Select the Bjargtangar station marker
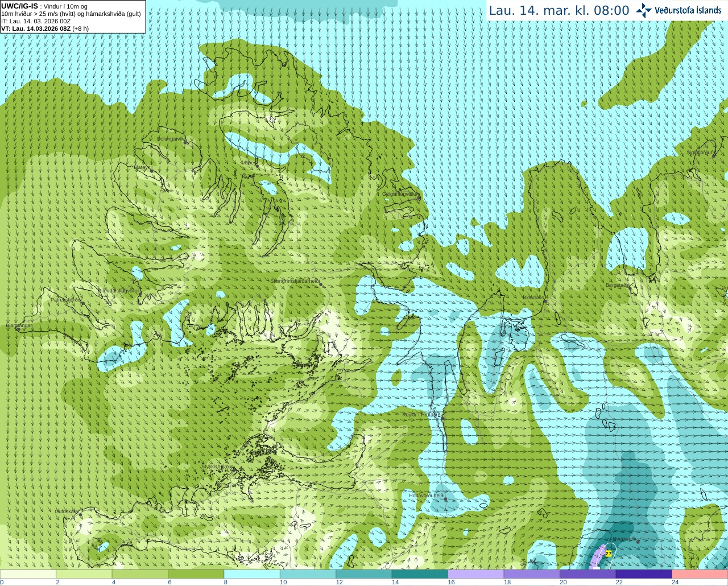The width and height of the screenshot is (728, 586). 20,329
